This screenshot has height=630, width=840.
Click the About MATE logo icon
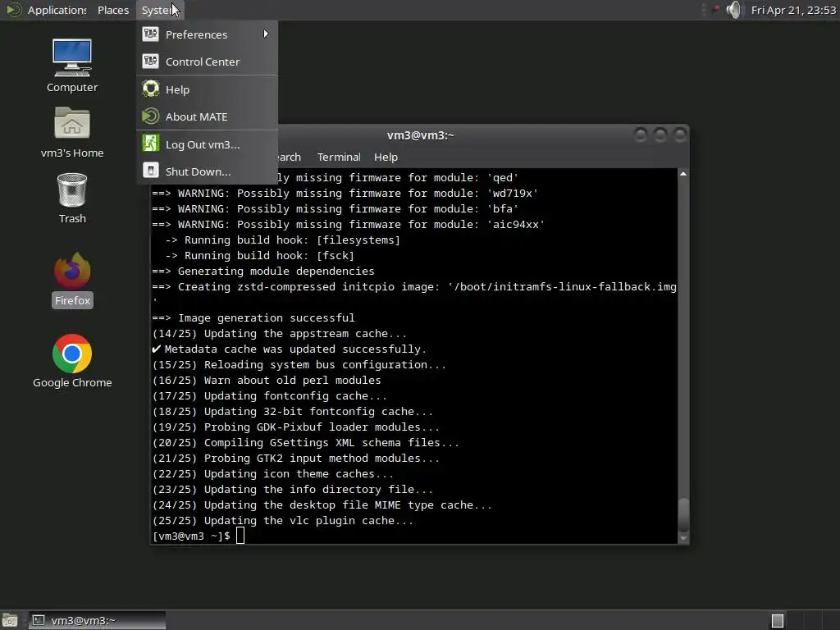pyautogui.click(x=151, y=116)
